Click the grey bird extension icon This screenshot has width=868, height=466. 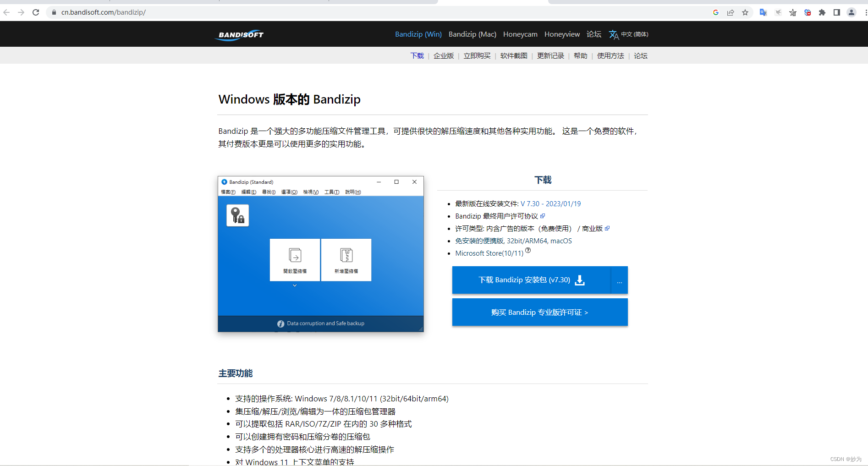click(778, 12)
